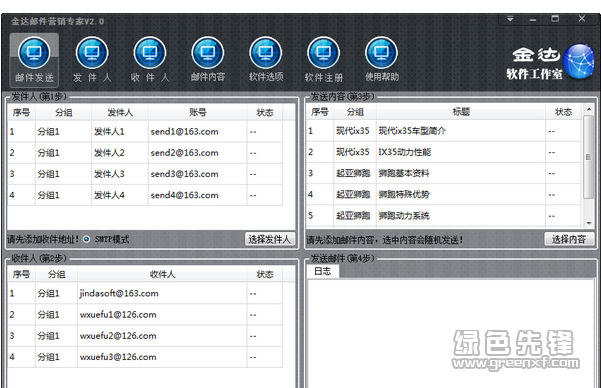Screen dimensions: 601x388
Task: Click the 发送内容 list scrollbar thumb
Action: point(589,157)
